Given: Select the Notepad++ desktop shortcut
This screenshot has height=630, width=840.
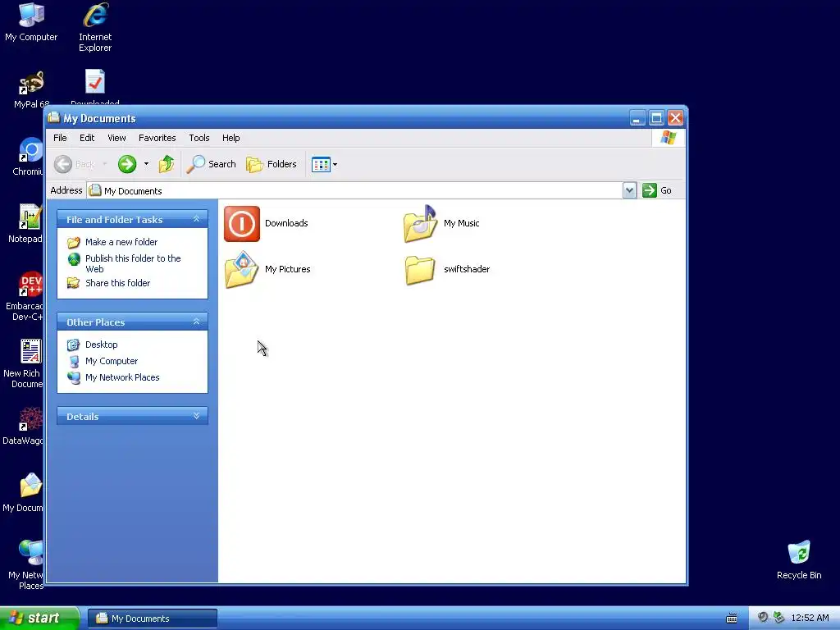Looking at the screenshot, I should tap(27, 224).
